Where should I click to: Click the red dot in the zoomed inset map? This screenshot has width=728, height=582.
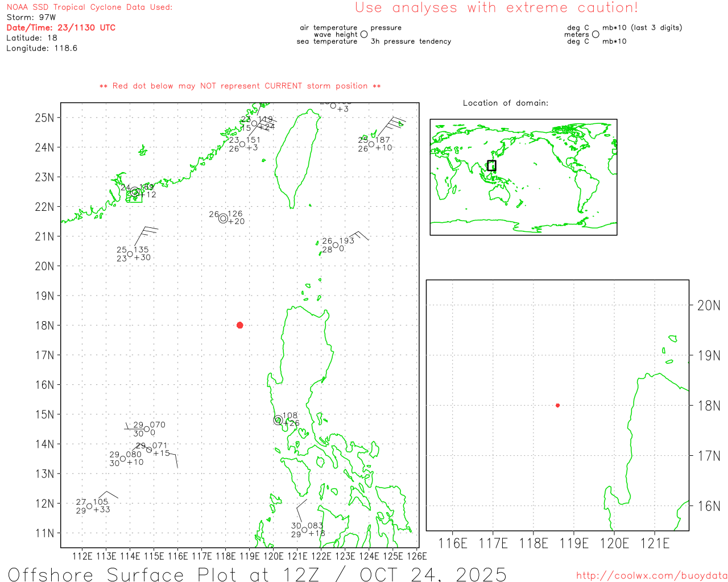(557, 405)
